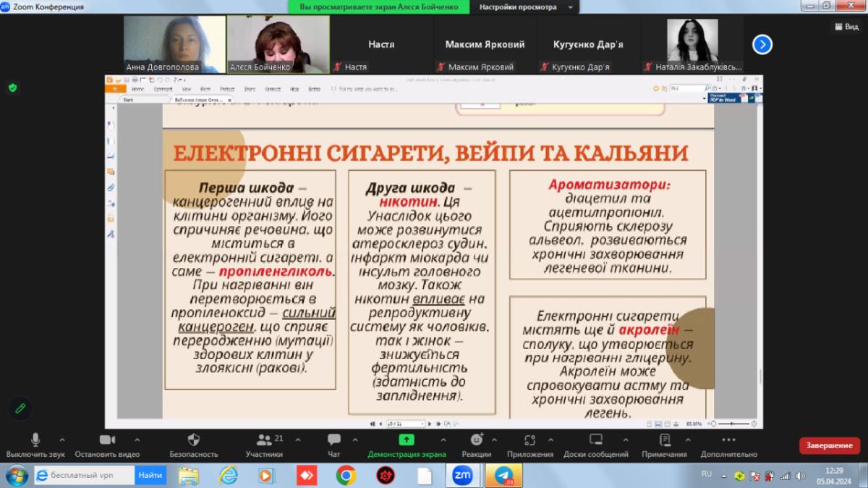The width and height of the screenshot is (868, 488).
Task: Open the Reactions icon in Zoom toolbar
Action: [x=476, y=440]
